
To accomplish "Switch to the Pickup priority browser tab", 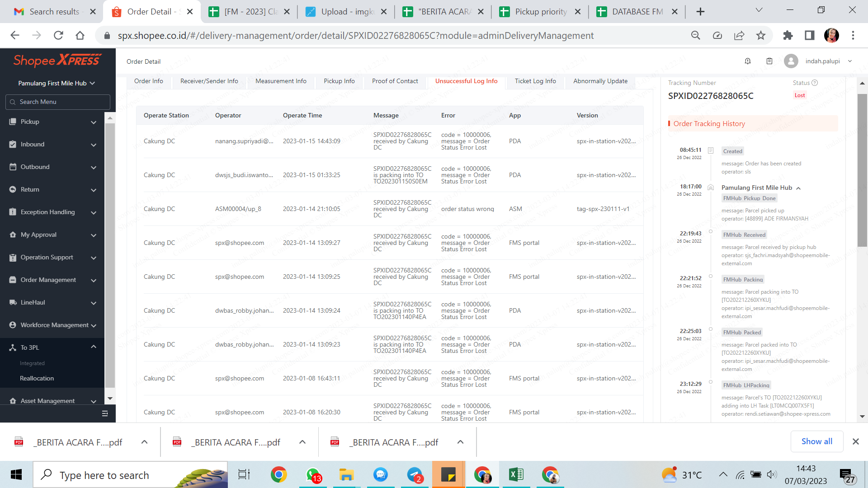I will pyautogui.click(x=541, y=12).
